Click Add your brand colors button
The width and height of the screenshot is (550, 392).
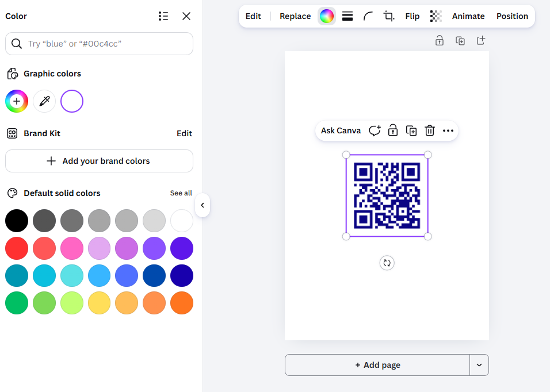pyautogui.click(x=100, y=161)
